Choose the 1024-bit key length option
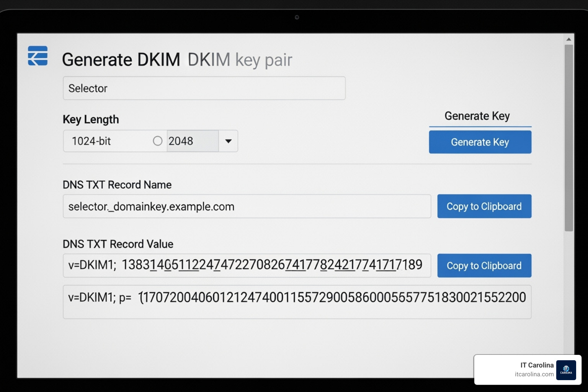Viewport: 588px width, 392px height. click(x=91, y=141)
